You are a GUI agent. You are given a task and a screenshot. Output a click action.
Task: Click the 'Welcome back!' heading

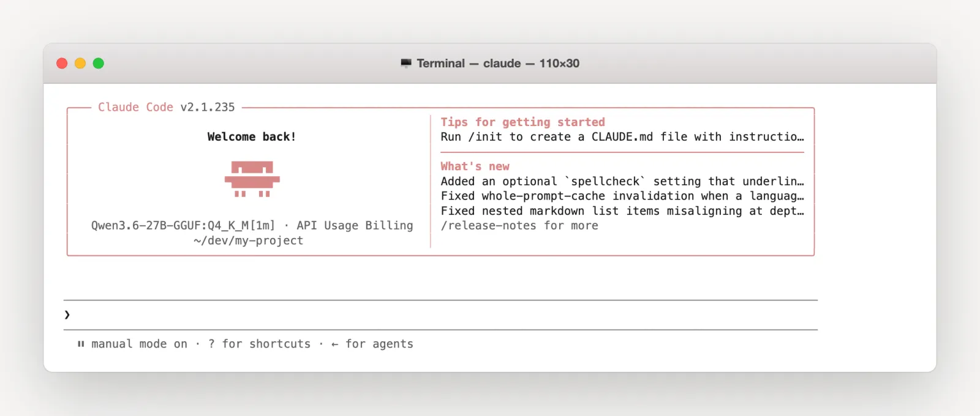coord(252,136)
